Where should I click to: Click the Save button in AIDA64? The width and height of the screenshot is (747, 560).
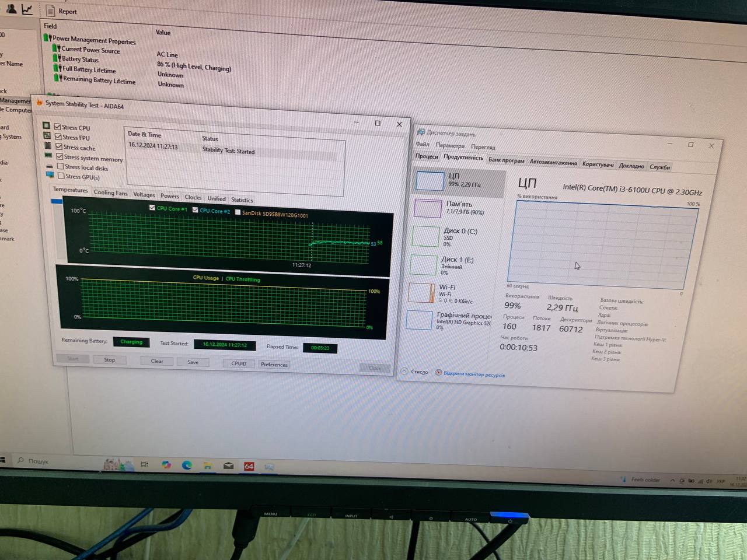(x=193, y=362)
